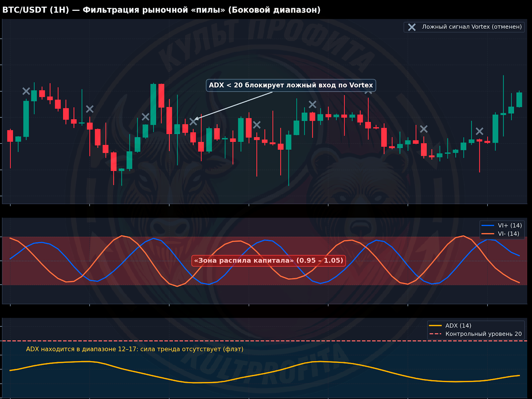This screenshot has width=532, height=399.
Task: Click legend text 'VI+ (14)'
Action: [510, 225]
